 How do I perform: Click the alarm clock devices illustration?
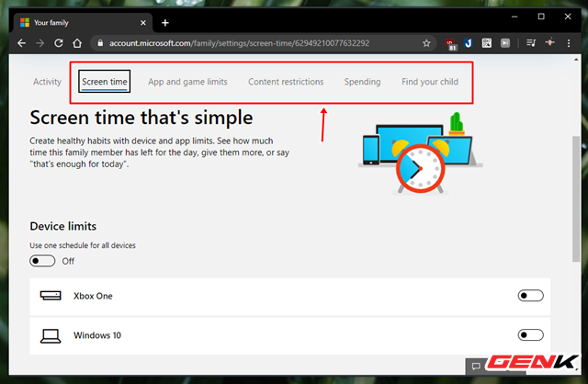click(421, 153)
